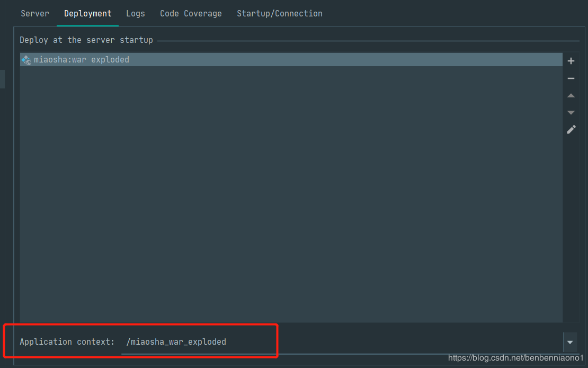This screenshot has height=368, width=588.
Task: Select the miaosha:war exploded list entry
Action: [x=82, y=60]
